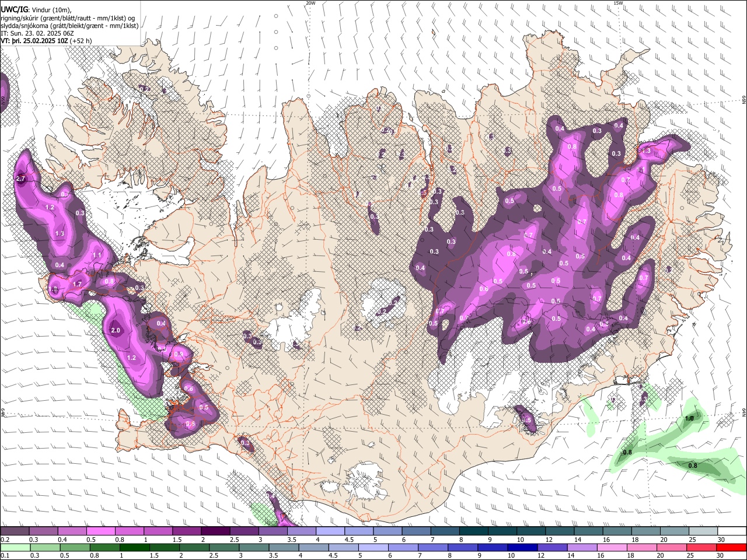Image resolution: width=747 pixels, height=560 pixels.
Task: Click the green 1.0 rain value in the southeast
Action: [689, 418]
